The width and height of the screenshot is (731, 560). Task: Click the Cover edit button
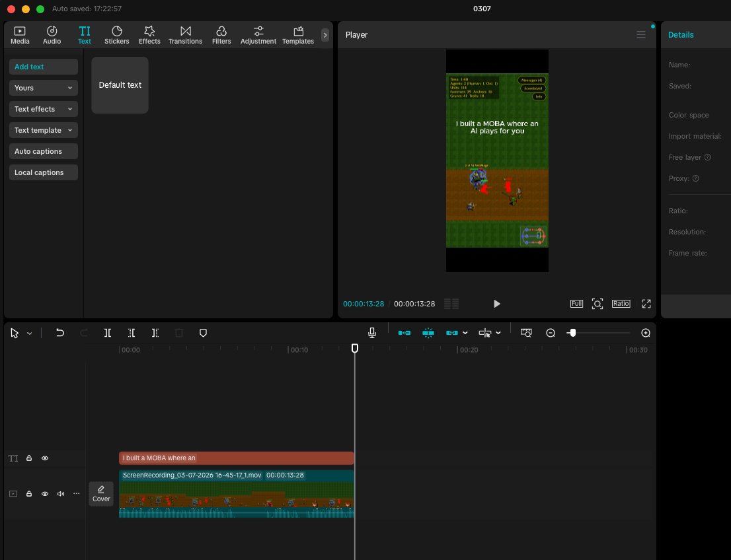tap(101, 493)
